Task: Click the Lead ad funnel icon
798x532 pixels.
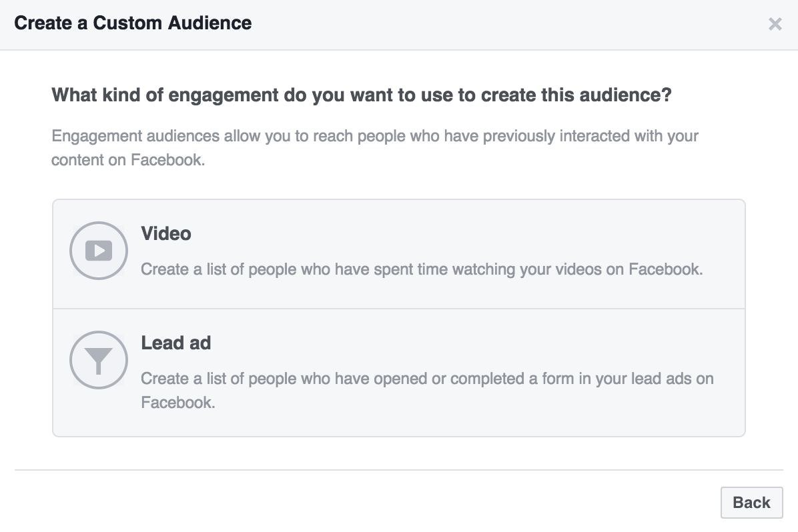Action: [x=98, y=360]
